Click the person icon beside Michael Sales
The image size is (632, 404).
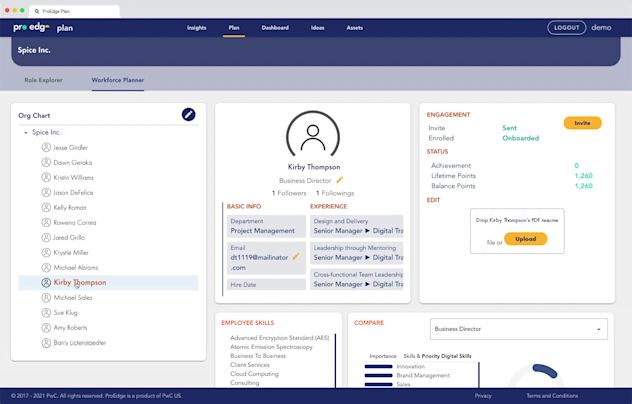pyautogui.click(x=46, y=298)
